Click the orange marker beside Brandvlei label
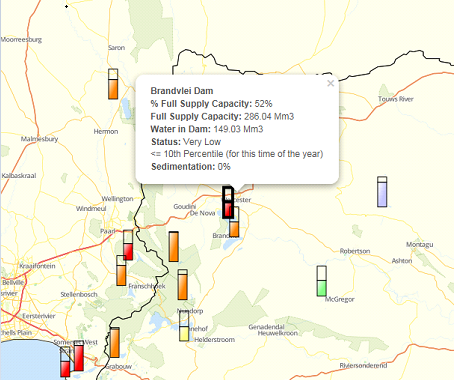Screen dimensions: 454x380 tap(234, 222)
